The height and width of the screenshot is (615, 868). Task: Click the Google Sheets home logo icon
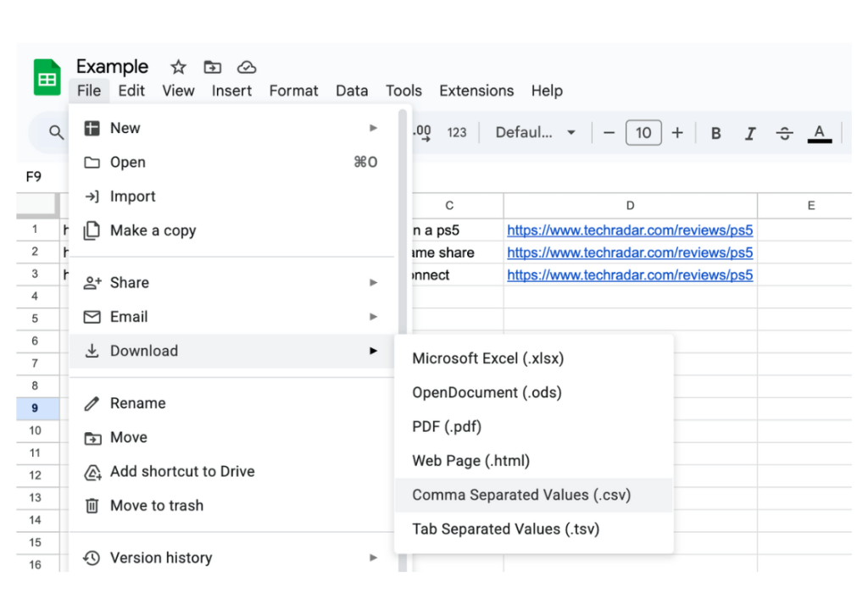[x=47, y=78]
